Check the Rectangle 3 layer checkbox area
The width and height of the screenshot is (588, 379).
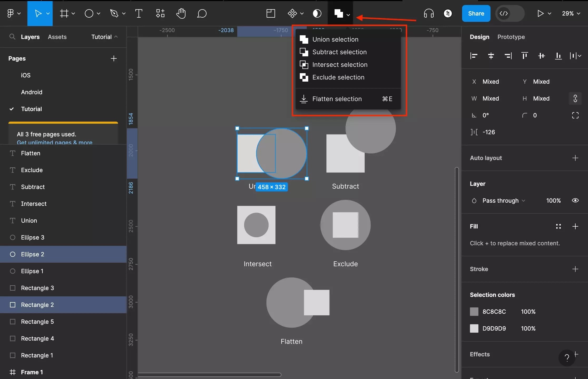[13, 288]
